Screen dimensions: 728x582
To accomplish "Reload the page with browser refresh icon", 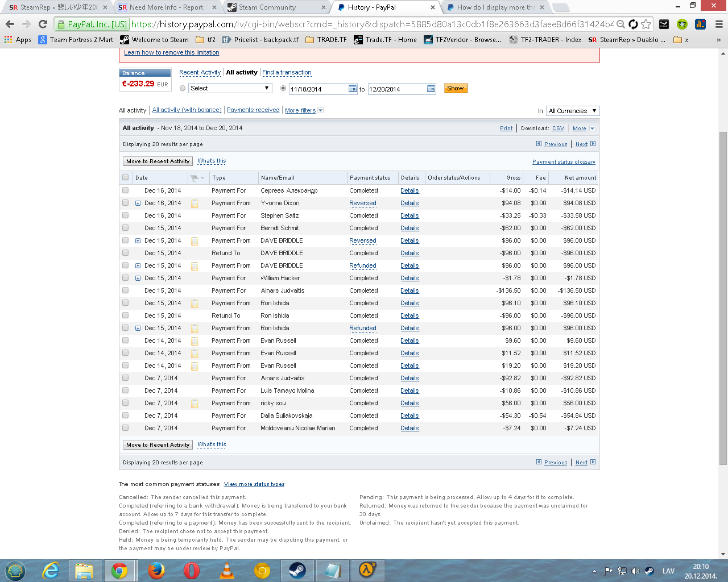I will (43, 24).
